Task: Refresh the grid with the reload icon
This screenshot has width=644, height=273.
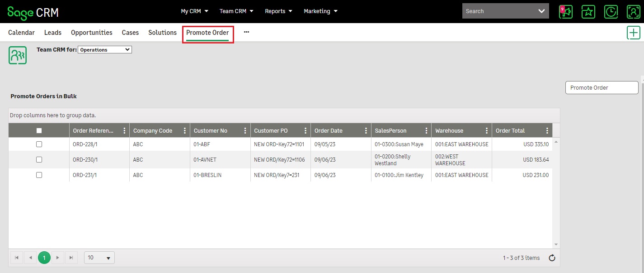Action: click(552, 257)
